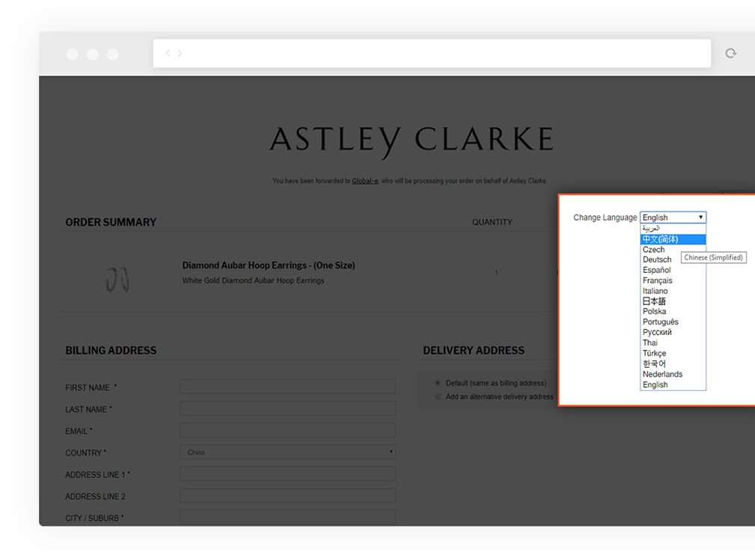This screenshot has height=560, width=755.
Task: Click the ORDER SUMMARY heading
Action: pyautogui.click(x=111, y=222)
